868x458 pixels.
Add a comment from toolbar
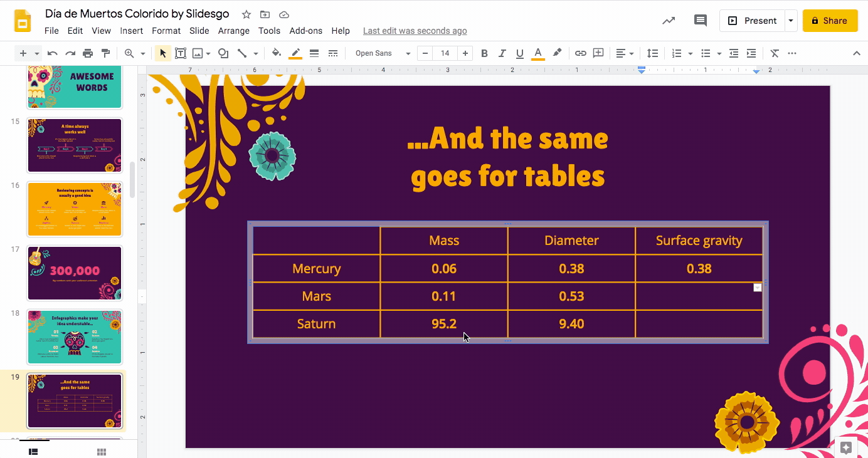coord(598,53)
